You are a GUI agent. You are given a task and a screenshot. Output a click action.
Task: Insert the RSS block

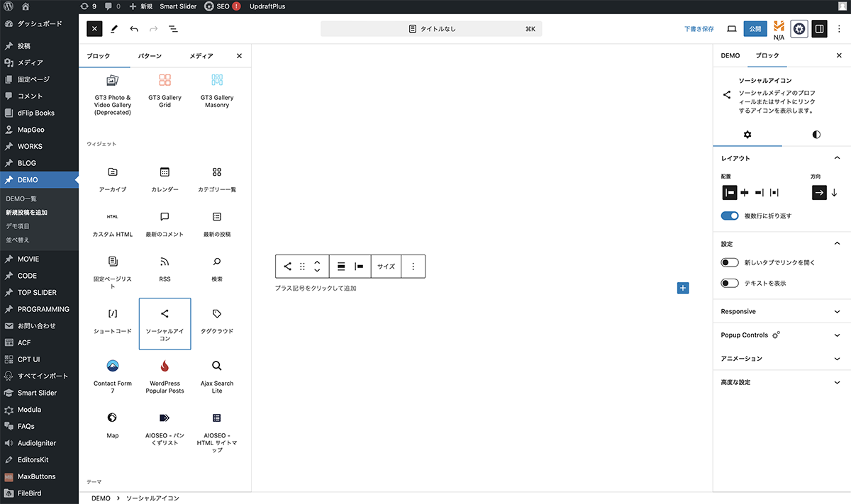pyautogui.click(x=165, y=269)
